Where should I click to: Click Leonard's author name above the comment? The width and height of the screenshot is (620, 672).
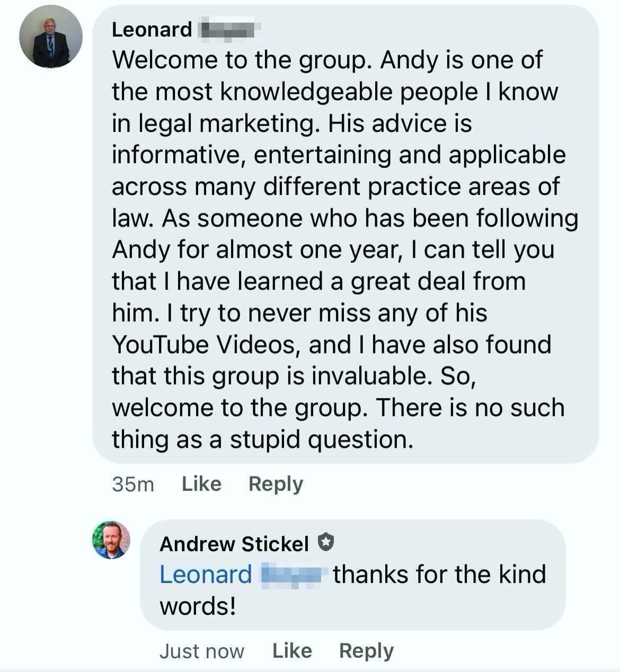[x=152, y=30]
